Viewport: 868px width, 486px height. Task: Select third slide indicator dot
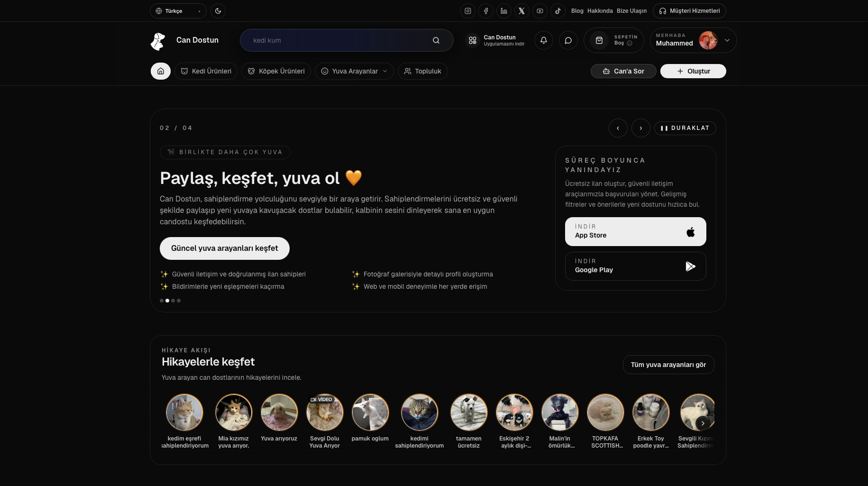173,301
